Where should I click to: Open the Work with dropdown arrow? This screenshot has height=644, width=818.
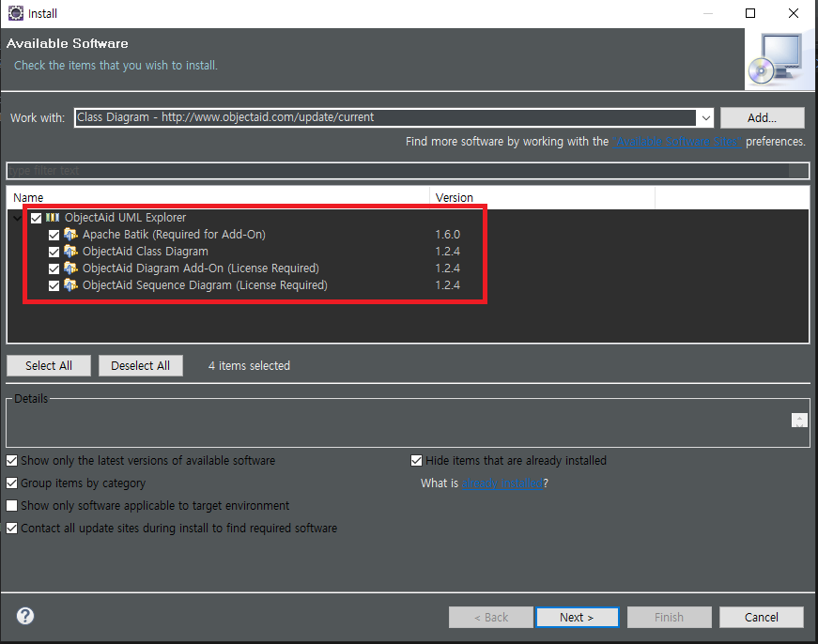tap(706, 118)
